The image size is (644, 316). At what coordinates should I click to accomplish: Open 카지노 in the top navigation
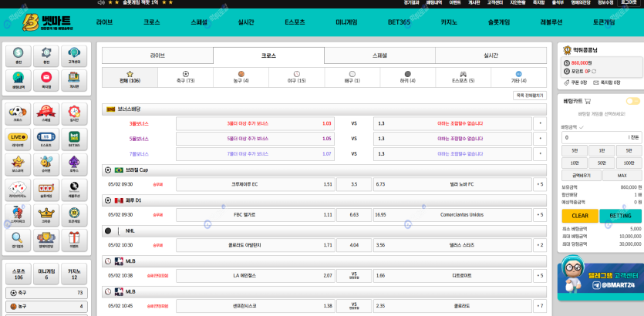pyautogui.click(x=449, y=22)
